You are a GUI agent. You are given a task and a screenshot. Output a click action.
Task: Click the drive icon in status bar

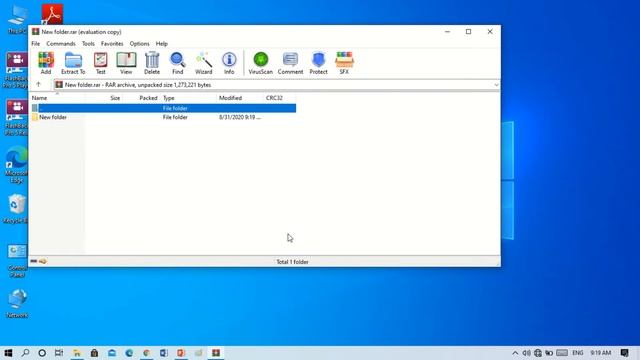34,261
